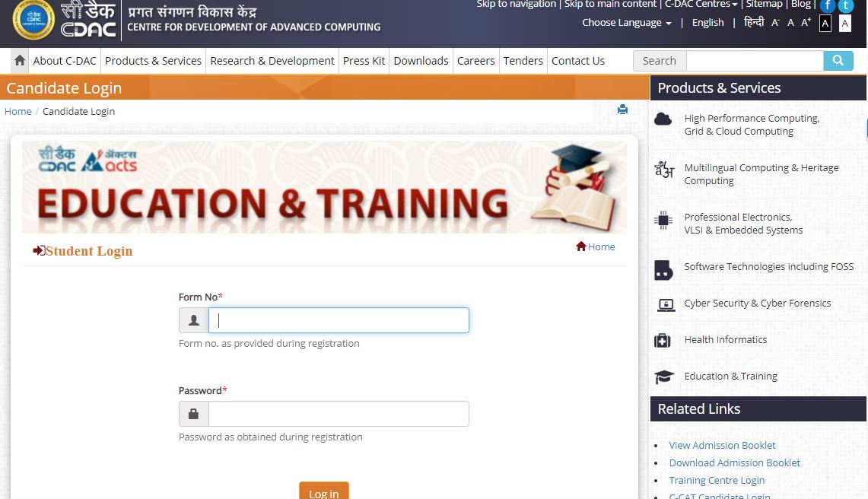Open Multilingual Computing & Heritage Computing link

tap(761, 174)
